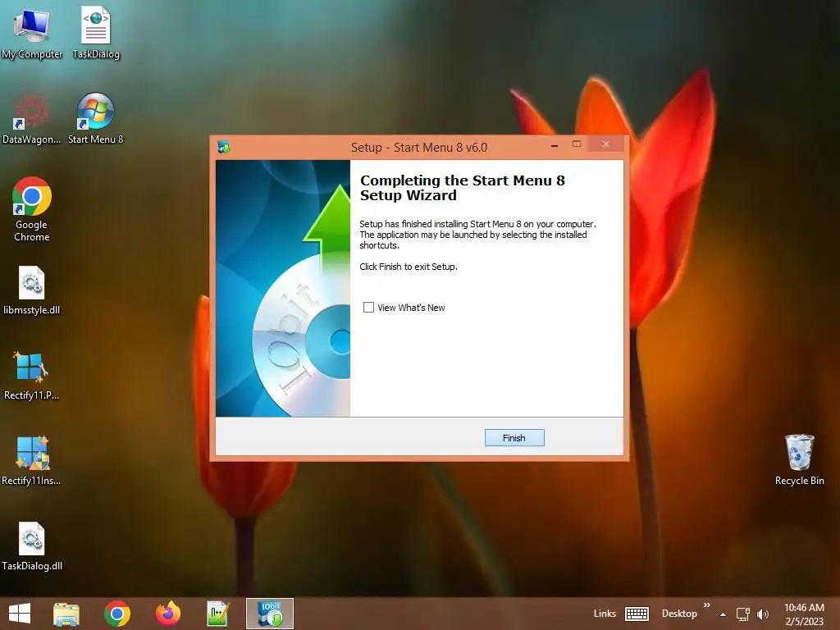
Task: Open the Windows Start button
Action: tap(20, 614)
